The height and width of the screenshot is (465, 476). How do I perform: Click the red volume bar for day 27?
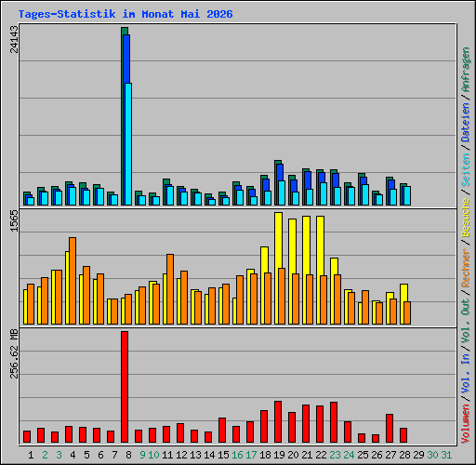pos(390,428)
